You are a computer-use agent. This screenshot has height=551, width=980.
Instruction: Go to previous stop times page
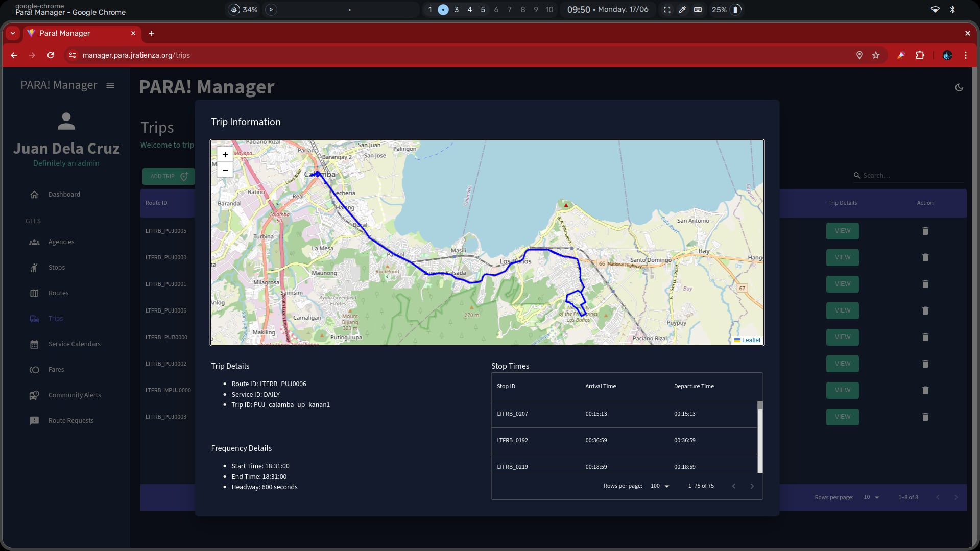tap(734, 486)
